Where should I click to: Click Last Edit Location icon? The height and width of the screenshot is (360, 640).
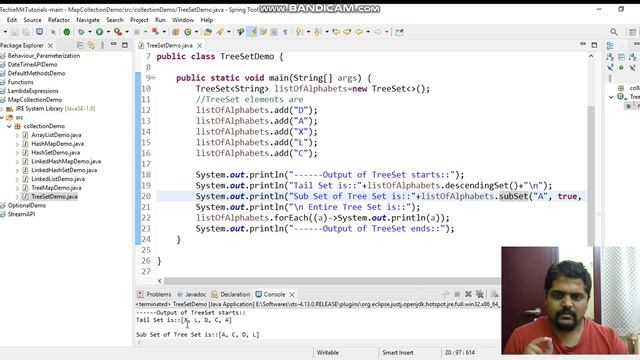coord(336,32)
